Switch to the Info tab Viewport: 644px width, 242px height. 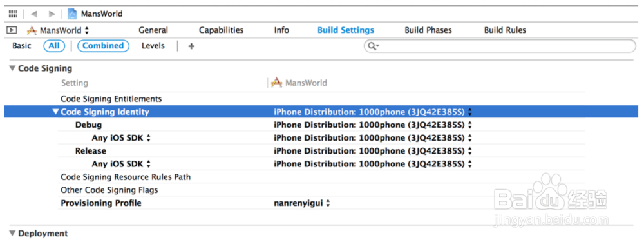(281, 30)
